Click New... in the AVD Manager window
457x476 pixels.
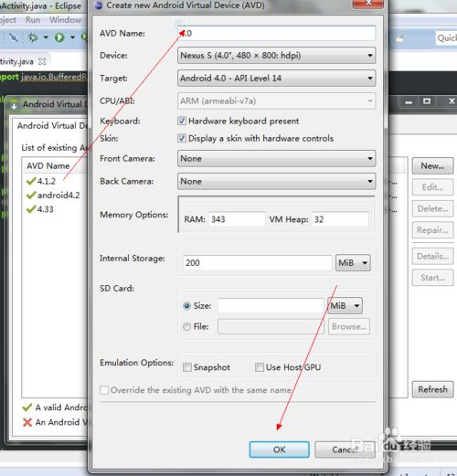coord(432,166)
